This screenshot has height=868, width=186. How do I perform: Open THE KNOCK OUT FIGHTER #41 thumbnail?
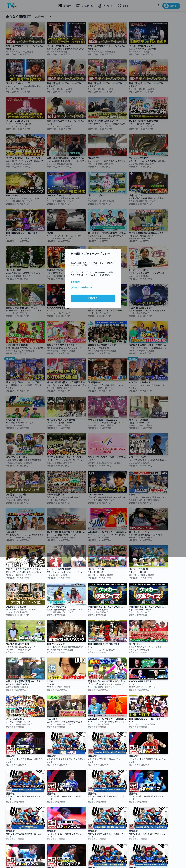coord(107,631)
